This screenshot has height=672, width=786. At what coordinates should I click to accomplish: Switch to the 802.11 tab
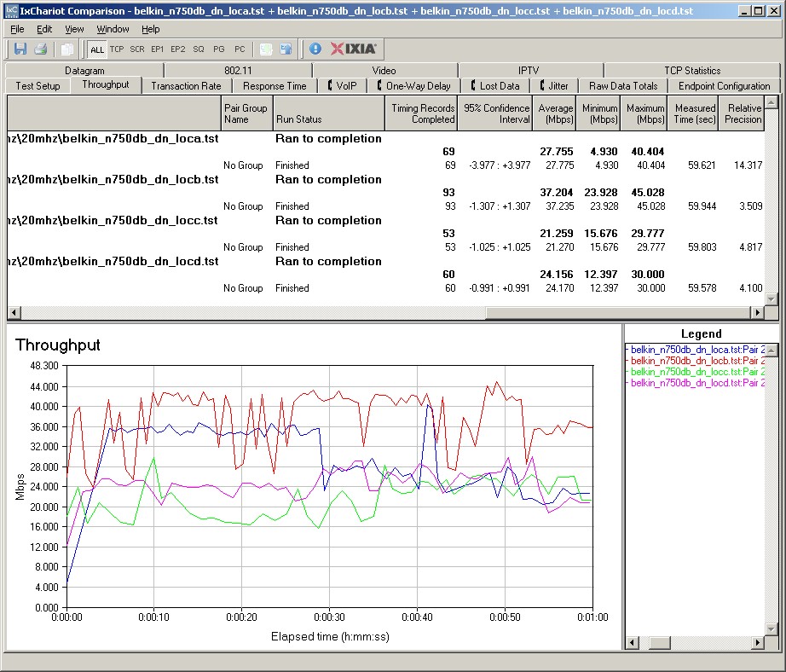[238, 70]
